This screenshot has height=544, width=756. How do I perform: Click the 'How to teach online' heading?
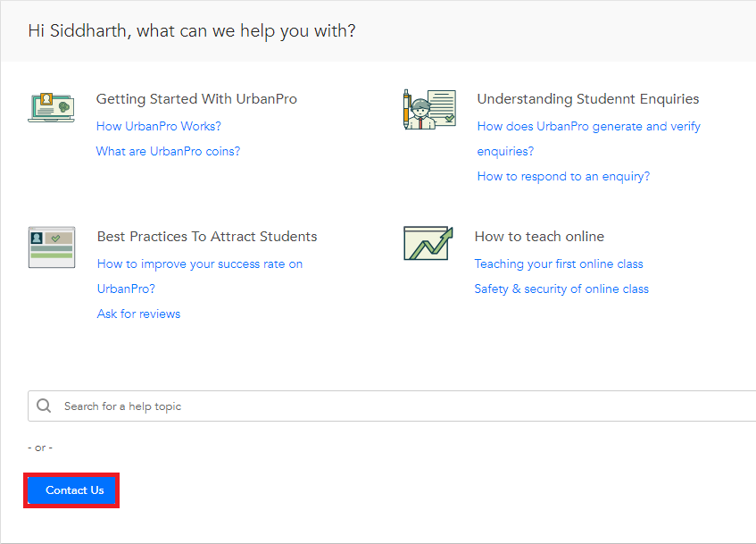click(539, 237)
